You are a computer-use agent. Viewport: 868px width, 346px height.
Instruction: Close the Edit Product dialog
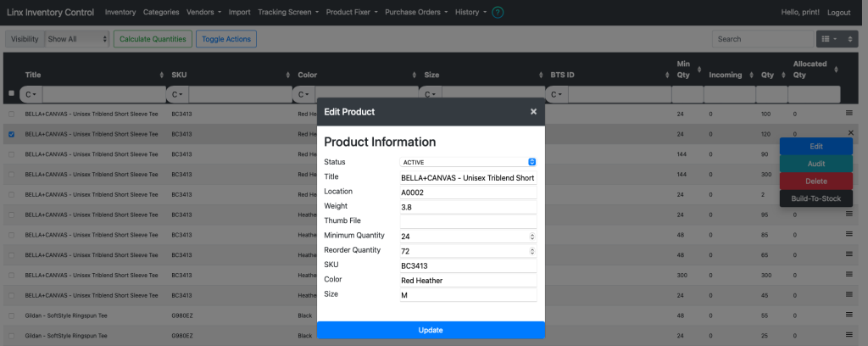point(534,112)
